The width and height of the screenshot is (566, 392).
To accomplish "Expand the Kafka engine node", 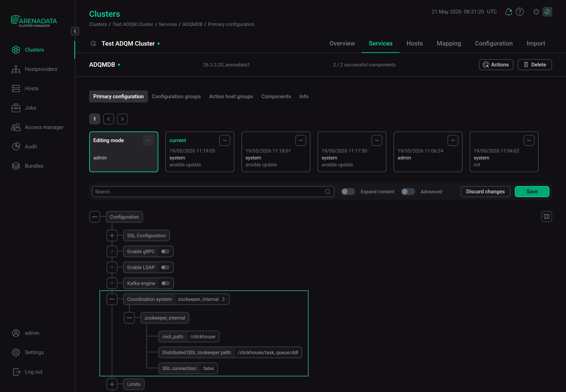I will [112, 283].
